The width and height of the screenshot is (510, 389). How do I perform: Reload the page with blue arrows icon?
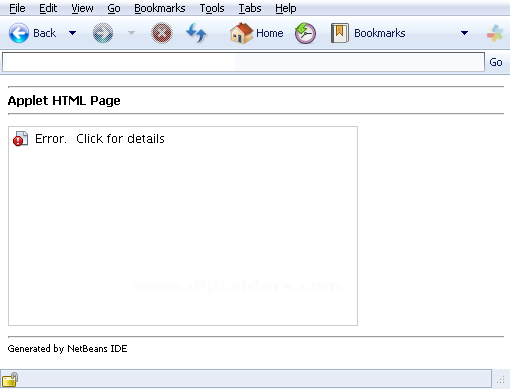pos(196,33)
